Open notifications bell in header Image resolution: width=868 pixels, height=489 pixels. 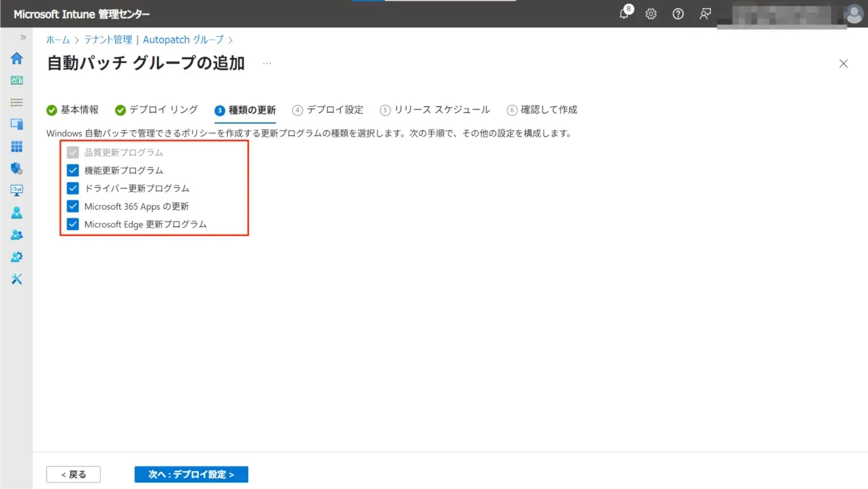(x=624, y=14)
